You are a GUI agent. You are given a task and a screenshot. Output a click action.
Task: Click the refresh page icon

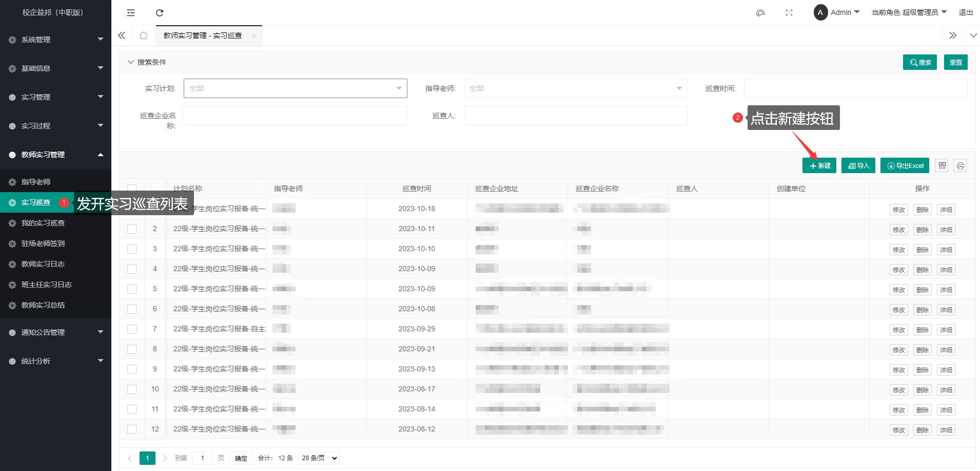pyautogui.click(x=160, y=13)
